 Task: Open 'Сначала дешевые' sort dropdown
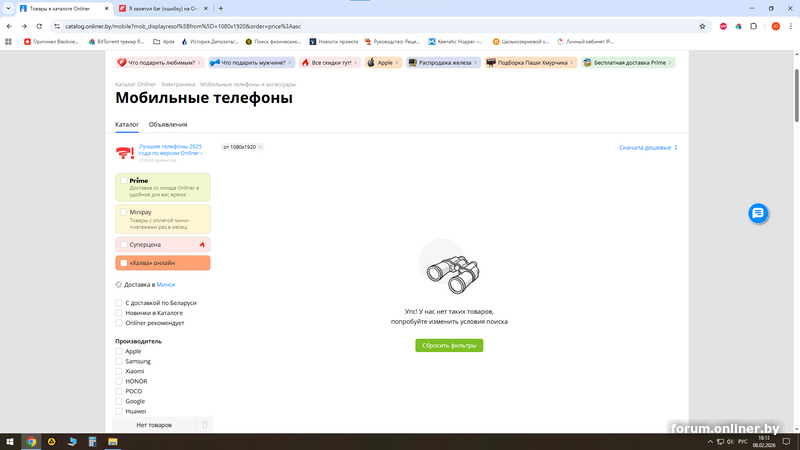[648, 147]
